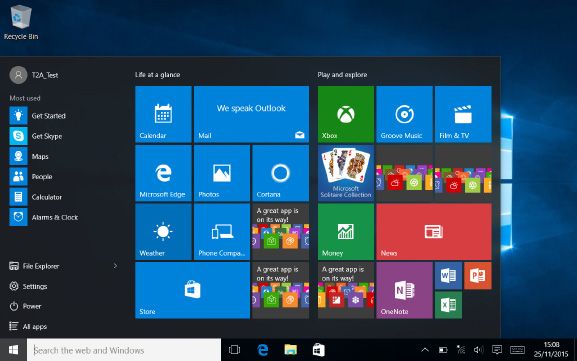Image resolution: width=577 pixels, height=361 pixels.
Task: Select the Recycle Bin desktop icon
Action: [x=21, y=22]
